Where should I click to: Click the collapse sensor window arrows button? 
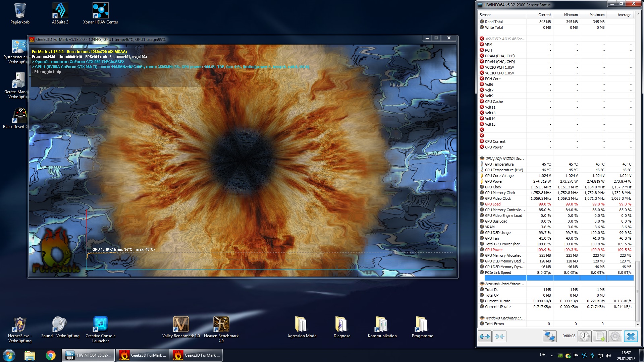(499, 336)
